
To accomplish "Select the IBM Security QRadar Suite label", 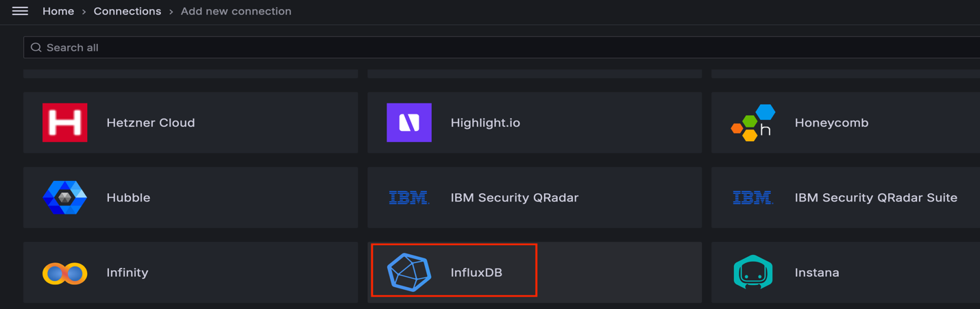I will (x=876, y=197).
